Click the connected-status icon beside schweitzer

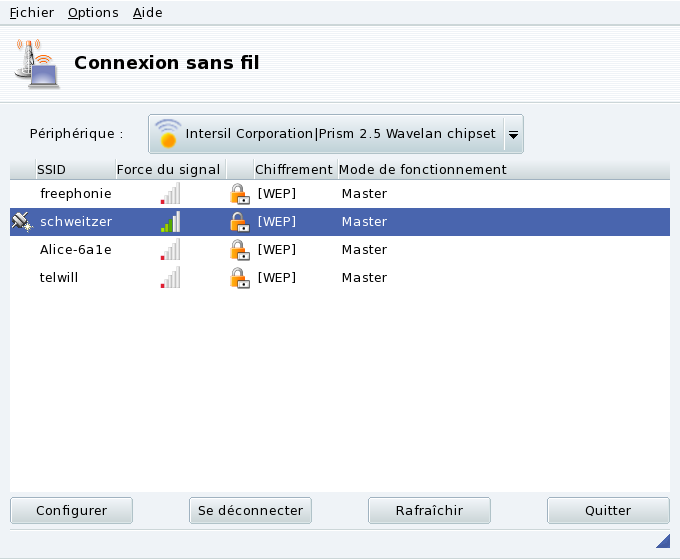pos(22,221)
